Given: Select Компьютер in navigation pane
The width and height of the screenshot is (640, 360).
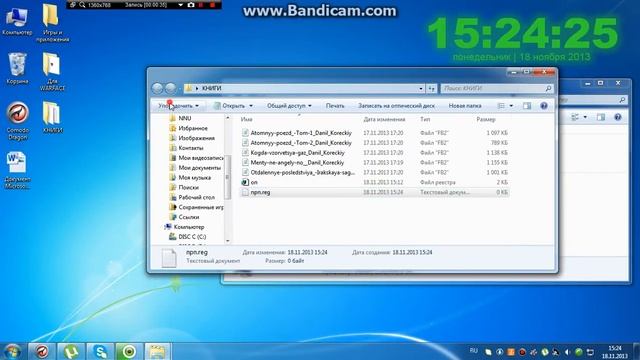Looking at the screenshot, I should [189, 227].
